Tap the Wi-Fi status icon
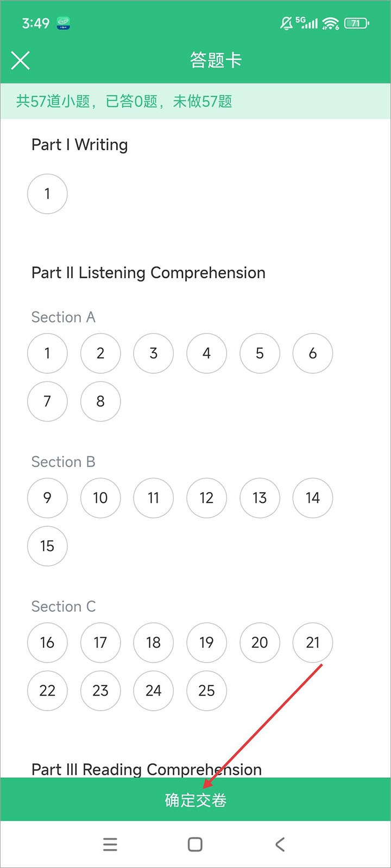 coord(330,23)
